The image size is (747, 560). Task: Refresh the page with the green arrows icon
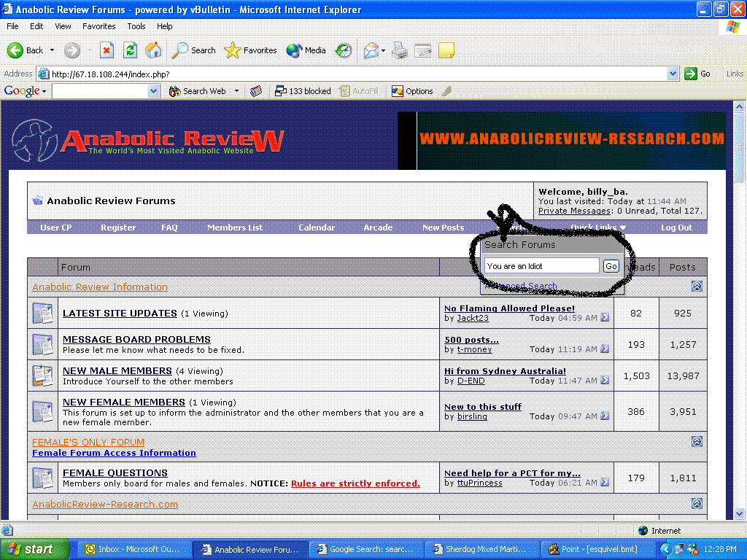(x=130, y=50)
